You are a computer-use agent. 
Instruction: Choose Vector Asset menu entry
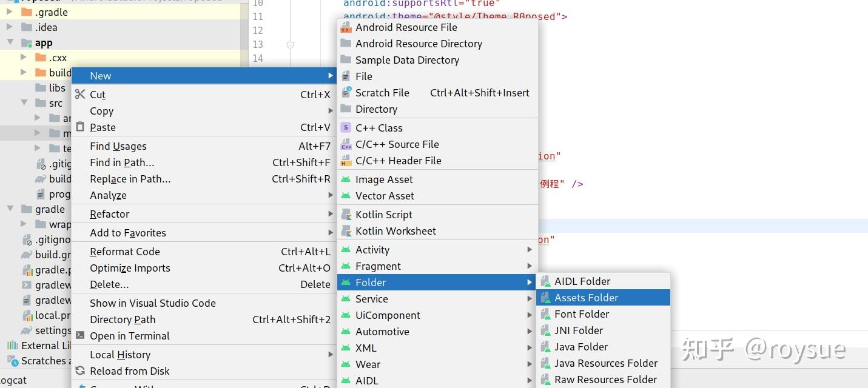tap(385, 196)
